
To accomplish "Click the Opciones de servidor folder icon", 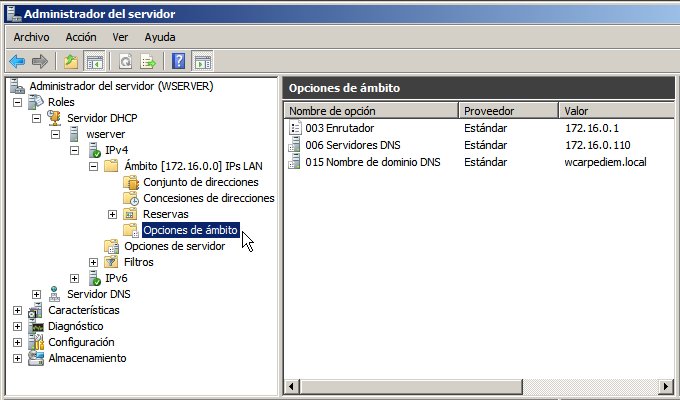I will [111, 246].
